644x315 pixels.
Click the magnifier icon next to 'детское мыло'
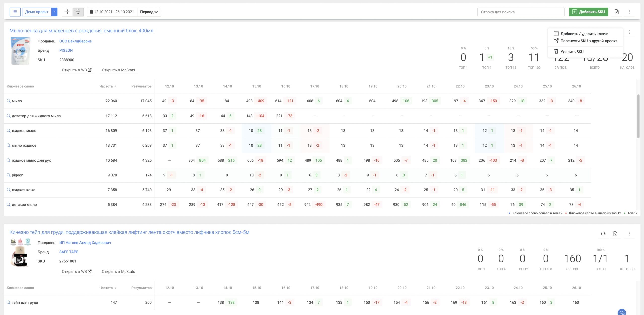[8, 204]
